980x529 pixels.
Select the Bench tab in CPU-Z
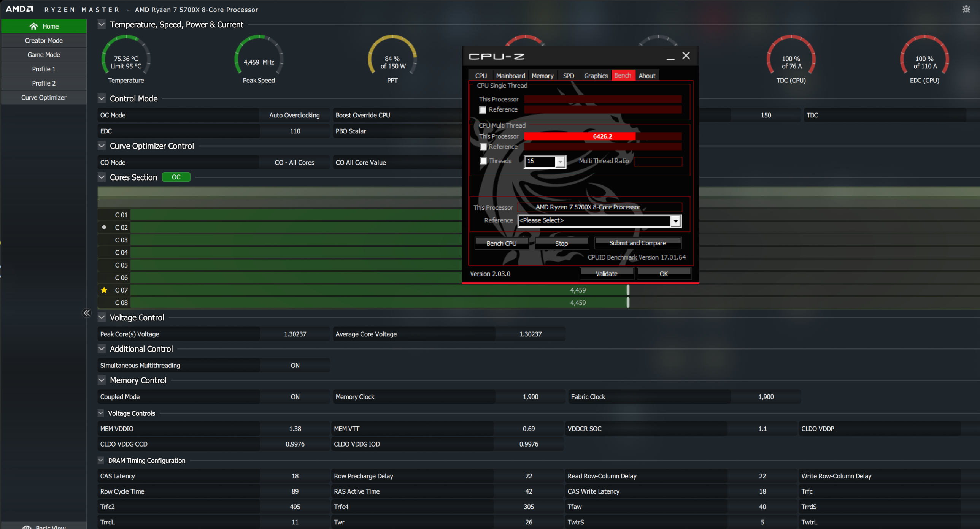(623, 75)
